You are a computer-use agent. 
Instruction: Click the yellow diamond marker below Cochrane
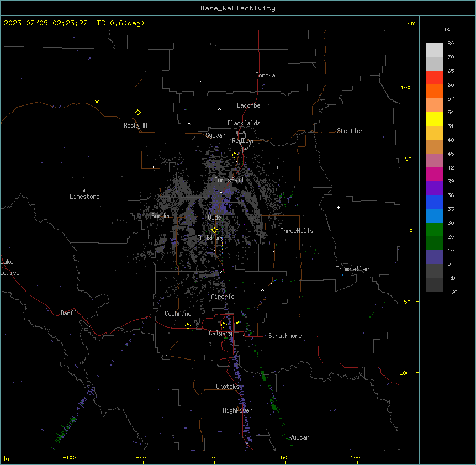tap(188, 326)
